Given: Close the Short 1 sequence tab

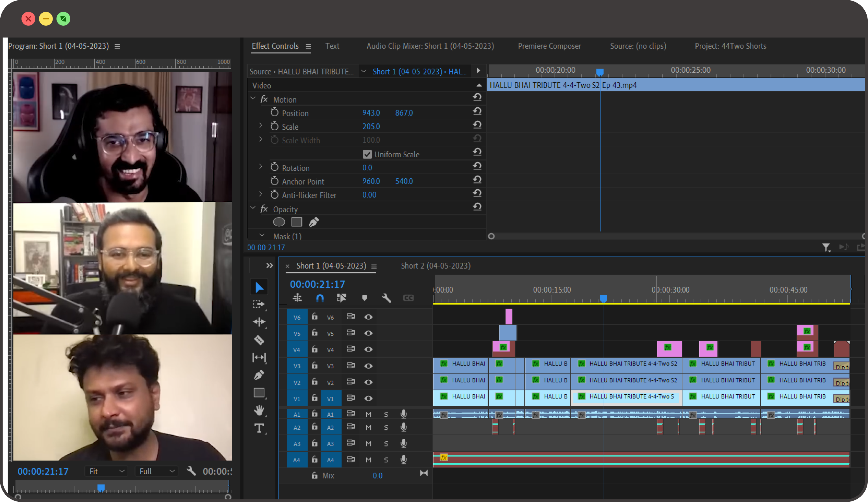Looking at the screenshot, I should pyautogui.click(x=288, y=266).
